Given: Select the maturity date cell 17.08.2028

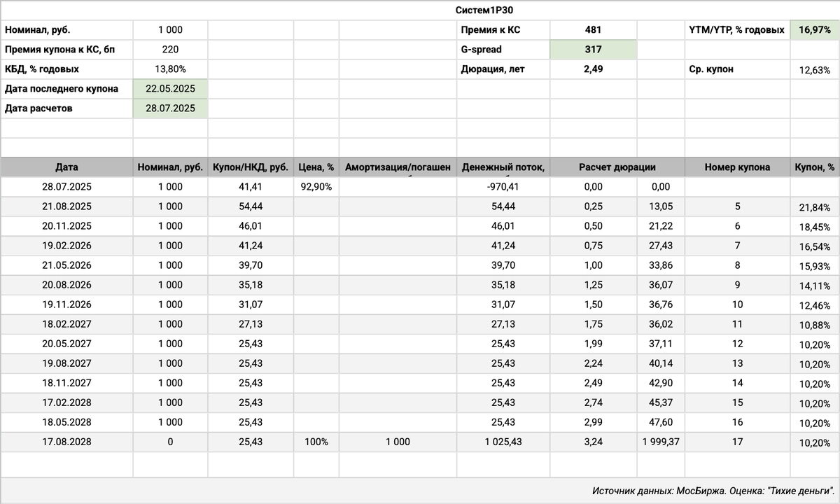Looking at the screenshot, I should 66,442.
